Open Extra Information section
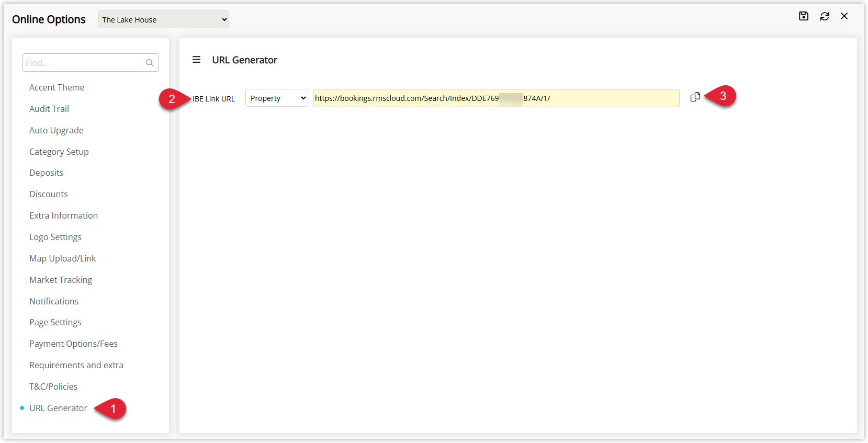This screenshot has height=443, width=868. coord(63,215)
